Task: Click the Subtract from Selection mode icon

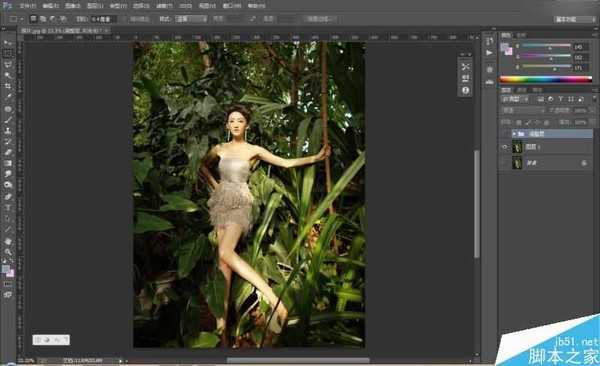Action: 53,18
